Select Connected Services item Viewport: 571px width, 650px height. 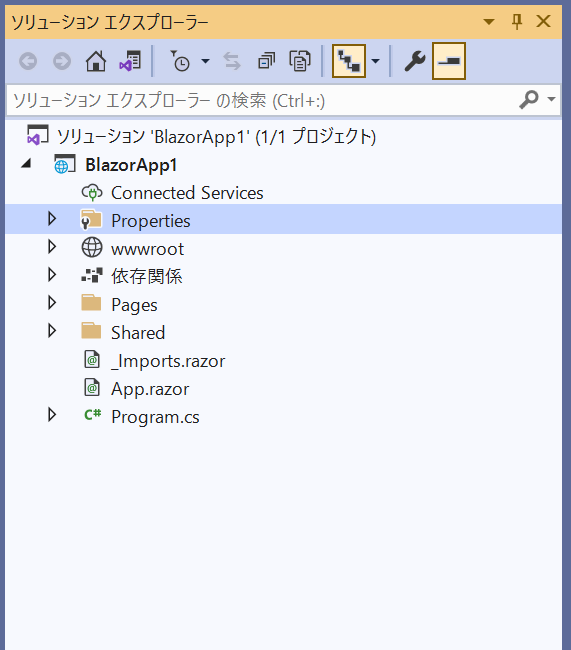[187, 193]
